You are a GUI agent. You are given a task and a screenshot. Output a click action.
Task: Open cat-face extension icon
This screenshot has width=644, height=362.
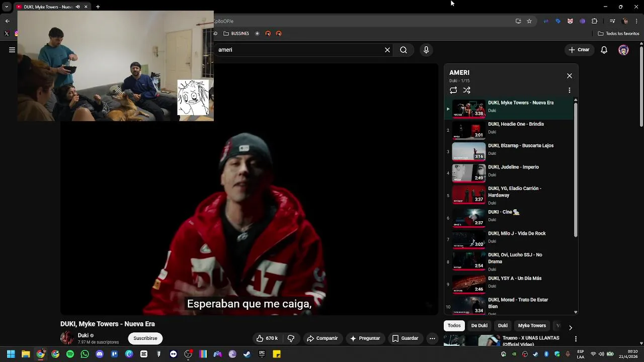point(570,21)
